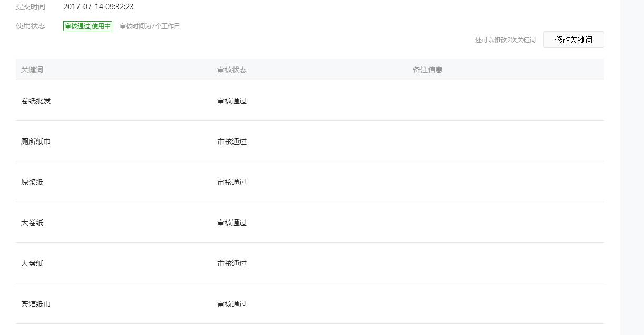Select the 原浆纸 keyword row
Screen dimensions: 644x335
point(32,182)
